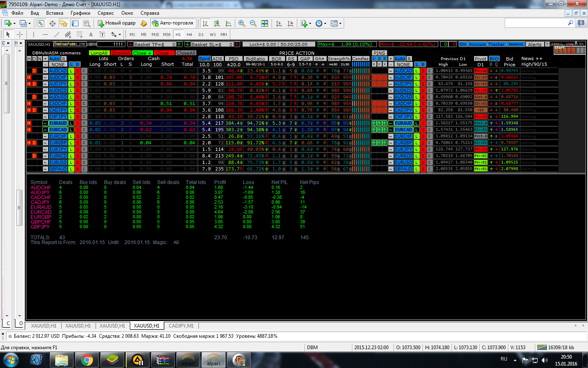
Task: Switch timeframe to D1
Action: click(x=201, y=34)
